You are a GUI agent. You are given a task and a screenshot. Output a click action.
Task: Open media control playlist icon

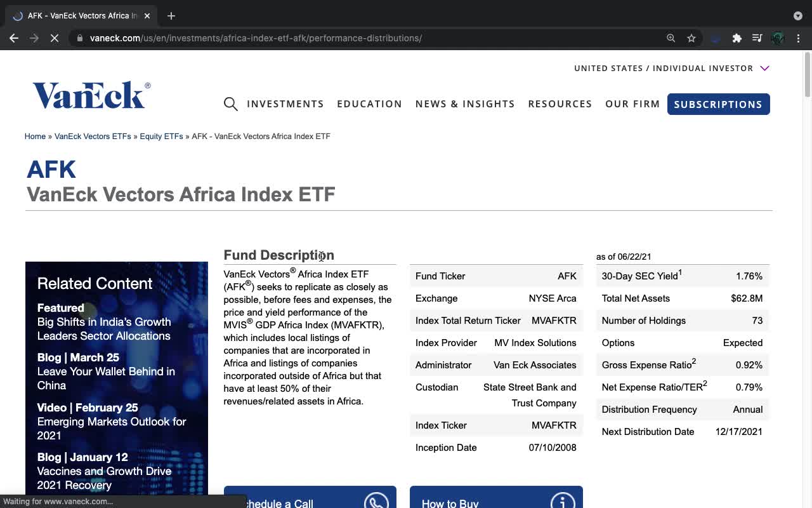pos(757,38)
